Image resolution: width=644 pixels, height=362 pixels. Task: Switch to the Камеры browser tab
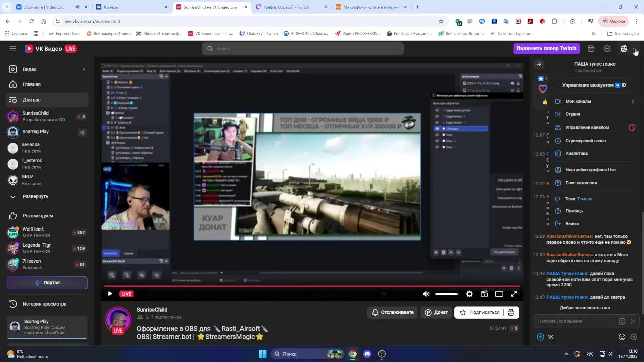(132, 7)
